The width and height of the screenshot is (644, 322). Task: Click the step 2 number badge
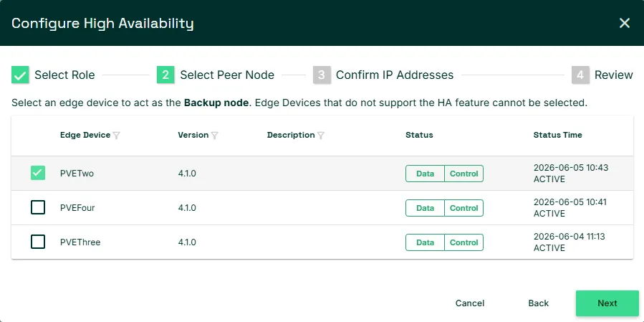(165, 75)
